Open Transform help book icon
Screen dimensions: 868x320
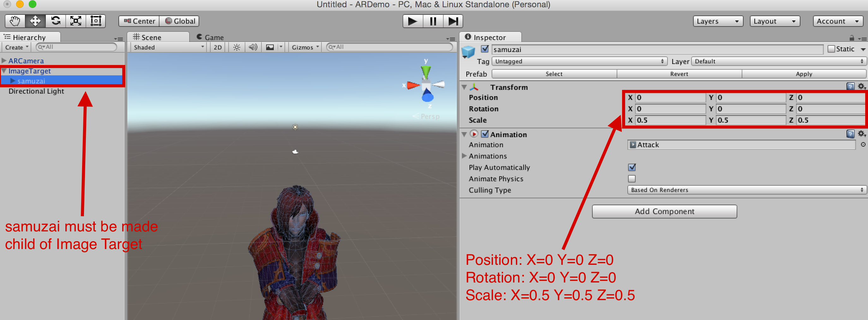tap(850, 86)
